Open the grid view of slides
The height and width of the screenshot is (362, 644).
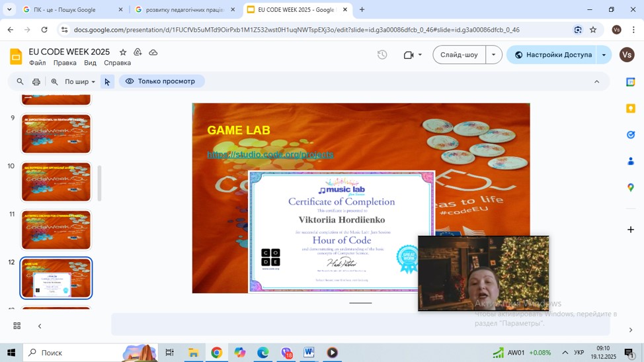[x=17, y=326]
